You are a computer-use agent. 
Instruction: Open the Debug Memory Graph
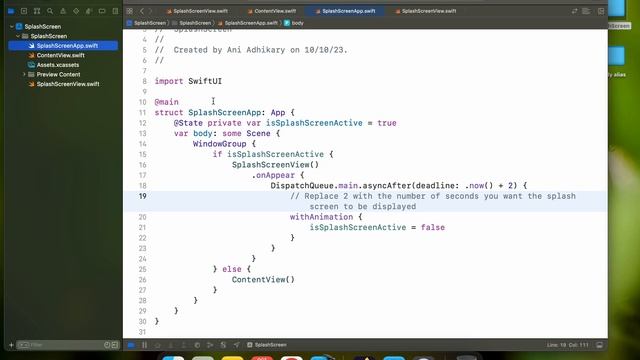[210, 345]
